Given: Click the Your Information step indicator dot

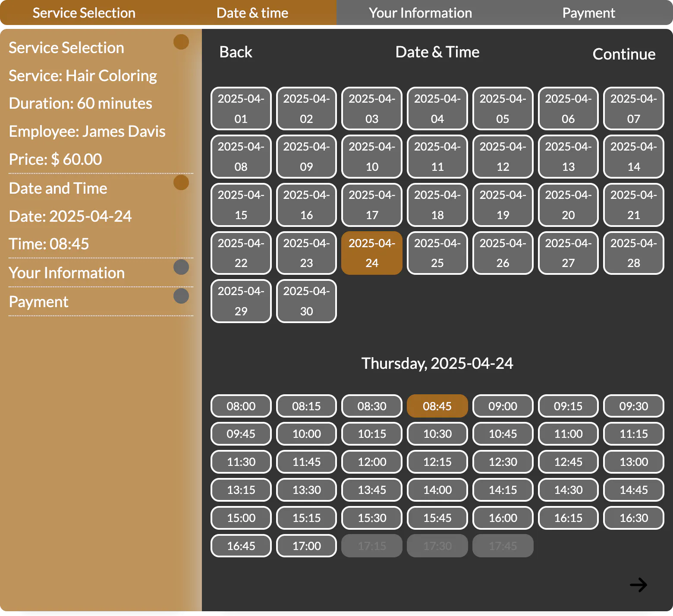Looking at the screenshot, I should pyautogui.click(x=181, y=267).
